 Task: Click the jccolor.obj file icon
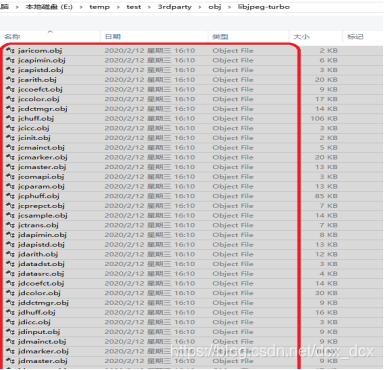10,99
